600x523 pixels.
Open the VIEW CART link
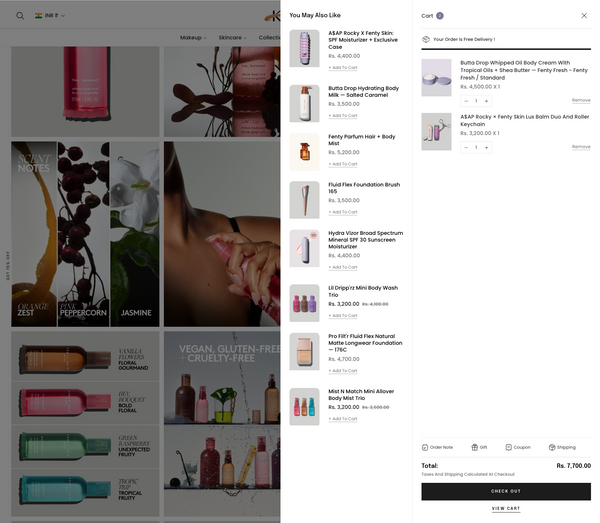pos(506,508)
